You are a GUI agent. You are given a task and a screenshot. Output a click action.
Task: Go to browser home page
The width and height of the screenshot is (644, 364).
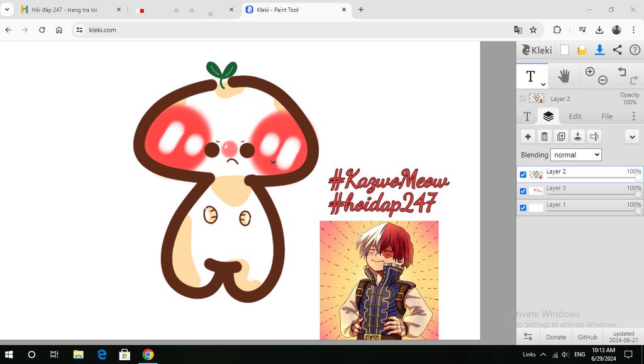point(59,30)
